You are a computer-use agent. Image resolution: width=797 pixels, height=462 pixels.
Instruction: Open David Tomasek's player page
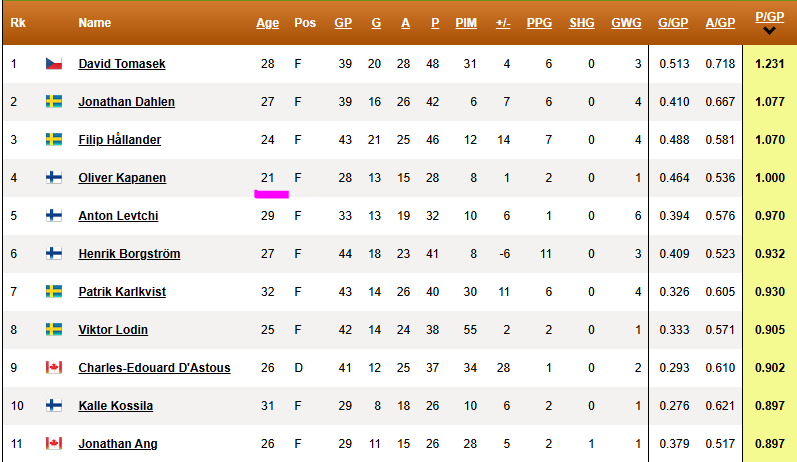coord(122,64)
